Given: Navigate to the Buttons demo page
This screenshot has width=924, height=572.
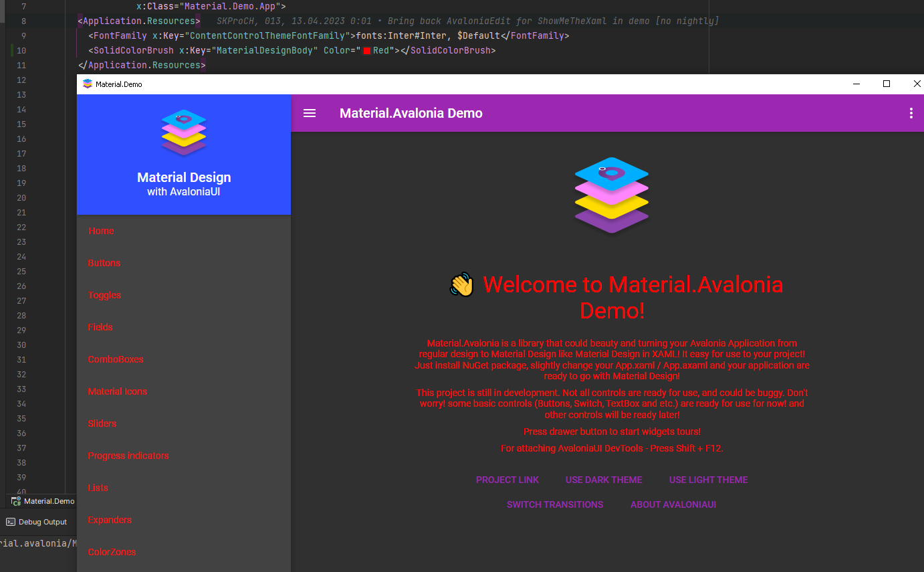Looking at the screenshot, I should pos(104,263).
